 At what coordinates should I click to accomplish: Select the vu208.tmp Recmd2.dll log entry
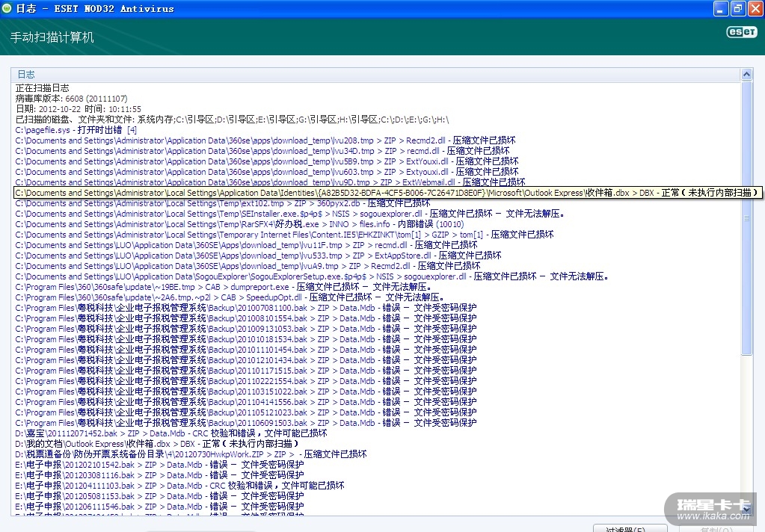265,140
